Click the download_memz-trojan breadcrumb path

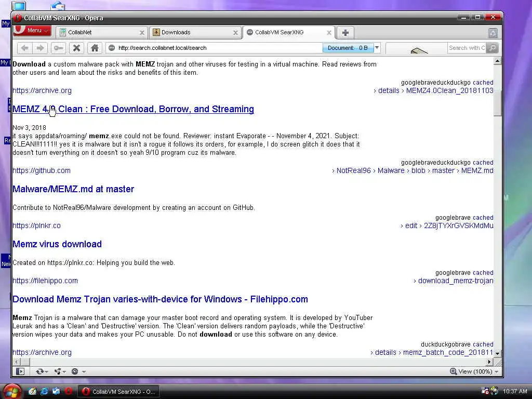(456, 281)
